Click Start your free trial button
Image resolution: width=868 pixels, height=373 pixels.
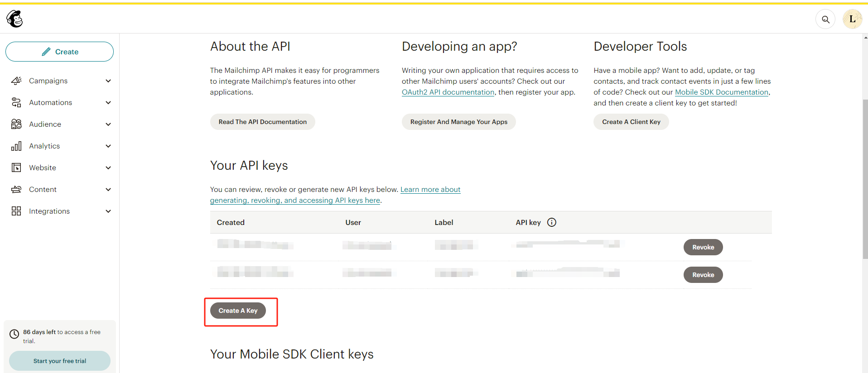(60, 361)
